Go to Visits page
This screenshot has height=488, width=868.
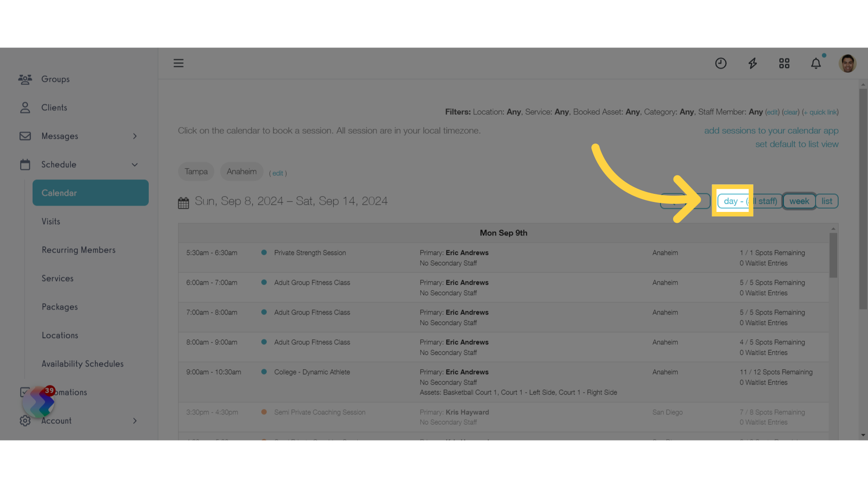tap(51, 221)
